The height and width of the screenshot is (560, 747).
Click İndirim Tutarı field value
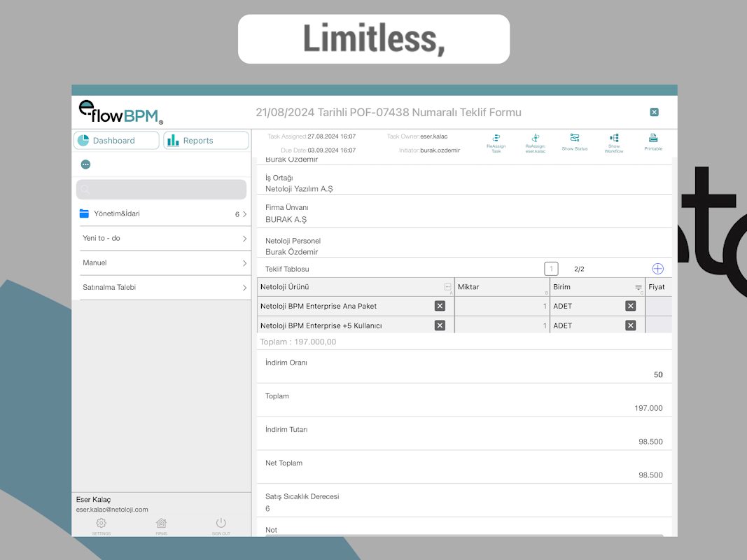[650, 442]
